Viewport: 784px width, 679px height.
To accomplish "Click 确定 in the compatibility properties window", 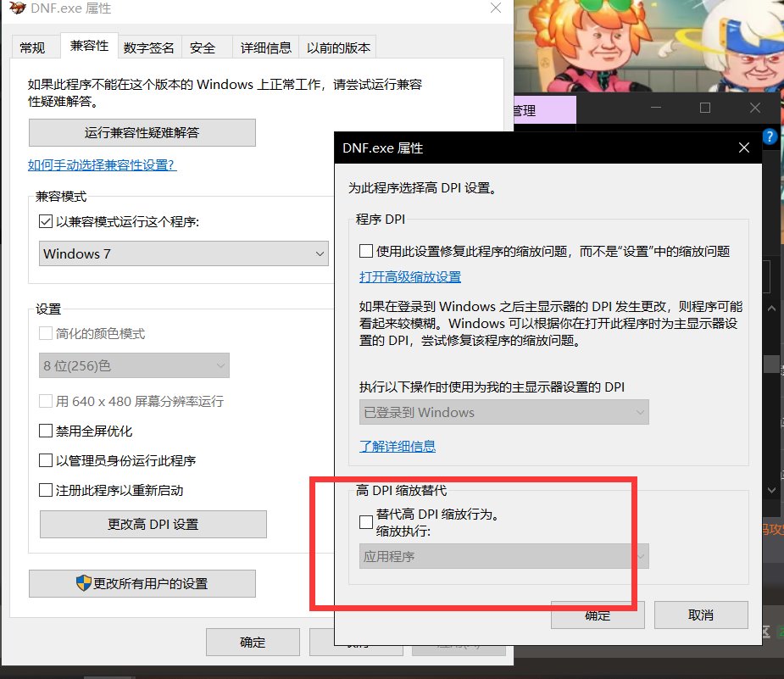I will coord(253,642).
